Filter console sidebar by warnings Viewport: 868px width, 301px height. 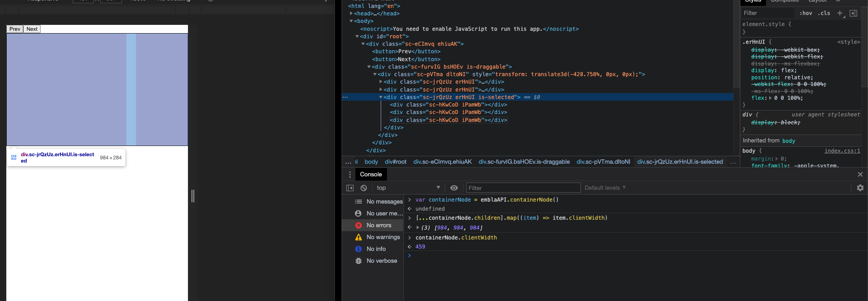click(x=383, y=237)
